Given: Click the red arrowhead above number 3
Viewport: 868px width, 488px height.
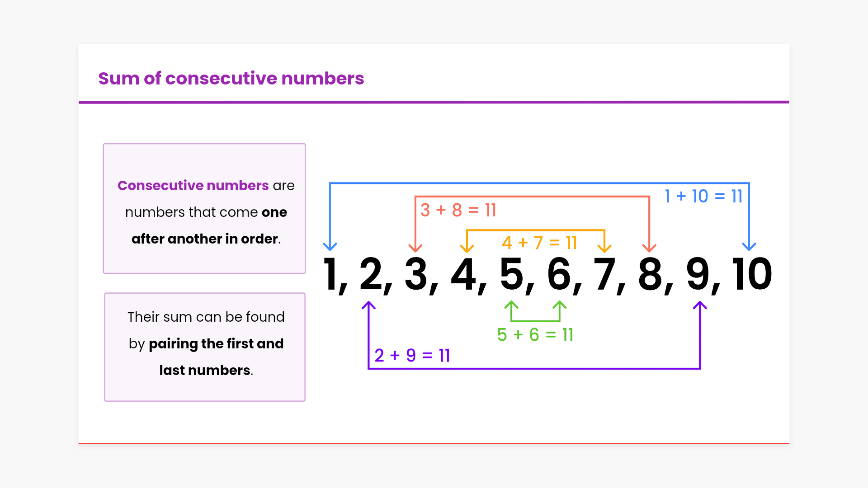Looking at the screenshot, I should coord(415,248).
